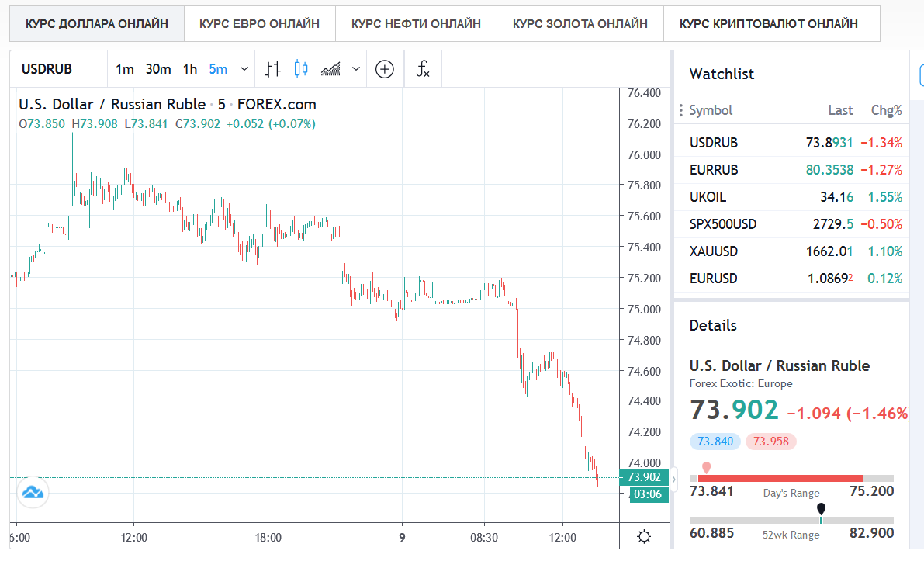Expand the time interval dropdown arrow
Image resolution: width=924 pixels, height=568 pixels.
click(244, 69)
